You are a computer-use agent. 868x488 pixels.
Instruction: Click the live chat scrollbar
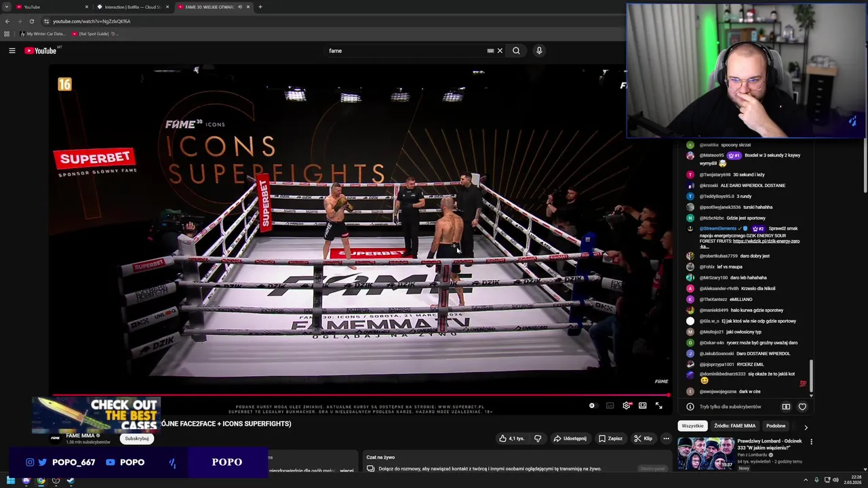[x=811, y=375]
